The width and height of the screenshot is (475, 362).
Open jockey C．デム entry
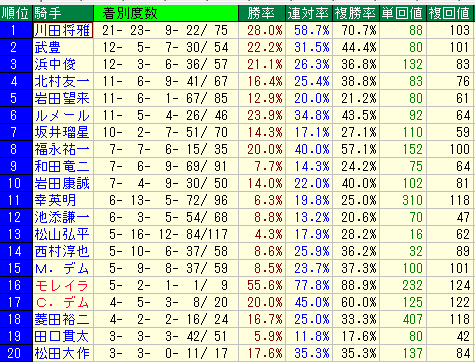(x=62, y=302)
